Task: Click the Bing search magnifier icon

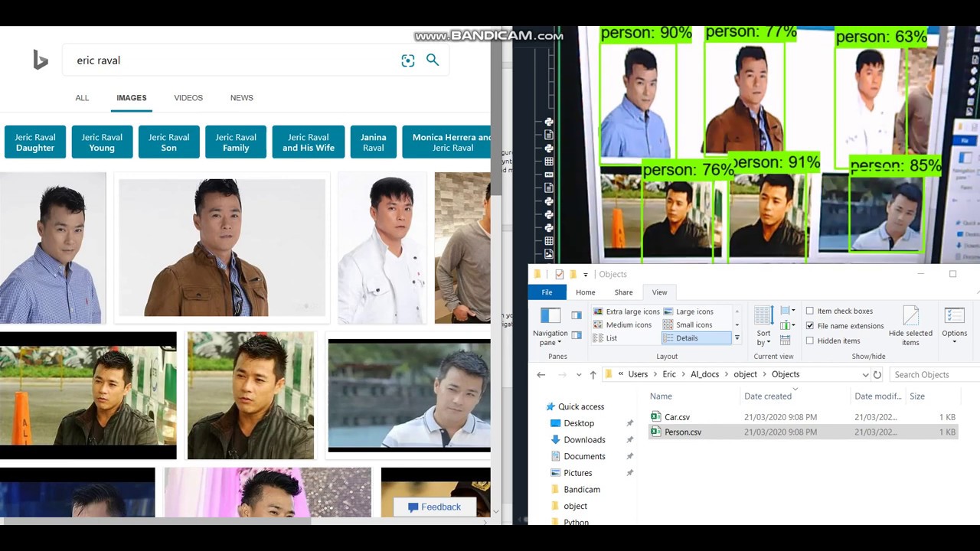Action: point(433,60)
